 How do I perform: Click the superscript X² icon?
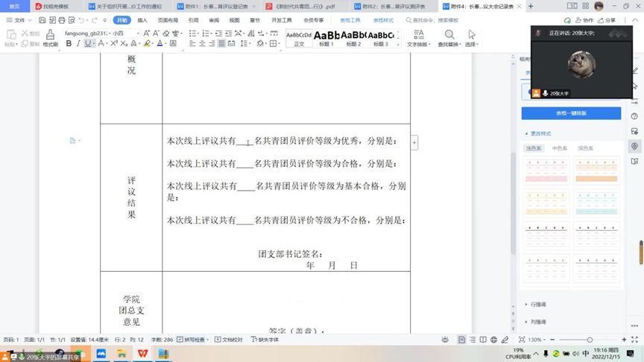114,43
